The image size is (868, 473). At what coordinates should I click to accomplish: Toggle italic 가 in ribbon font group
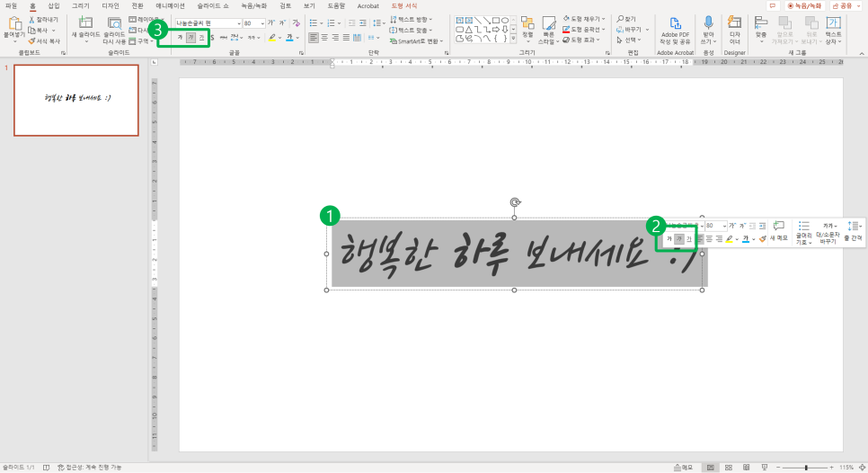click(190, 38)
